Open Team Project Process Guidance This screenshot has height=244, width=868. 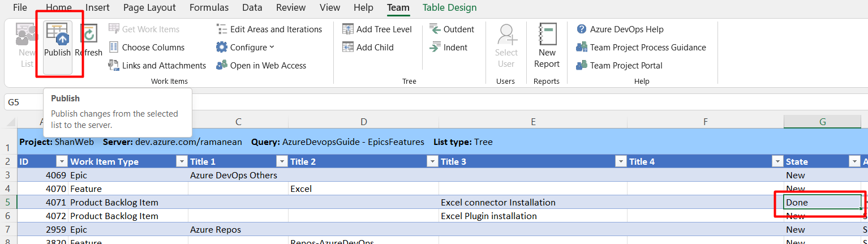point(641,47)
